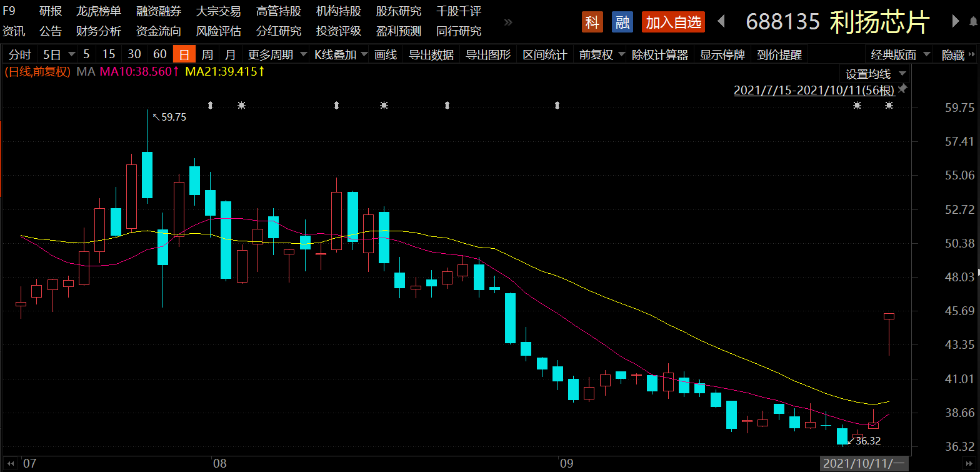Screen dimensions: 980x472
Task: Select the 60-minute period
Action: pos(160,54)
